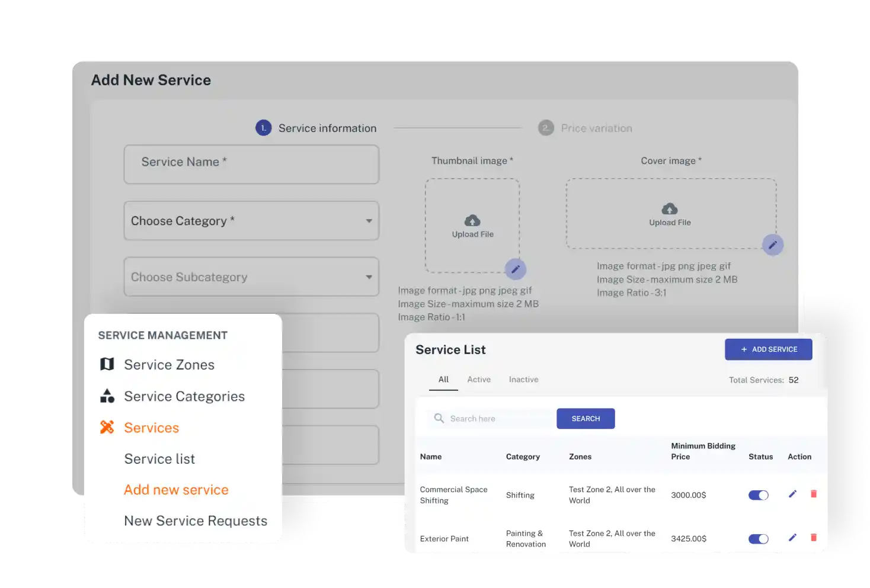Viewport: 870px width, 588px height.
Task: Click the Total Services count 52
Action: coord(794,380)
